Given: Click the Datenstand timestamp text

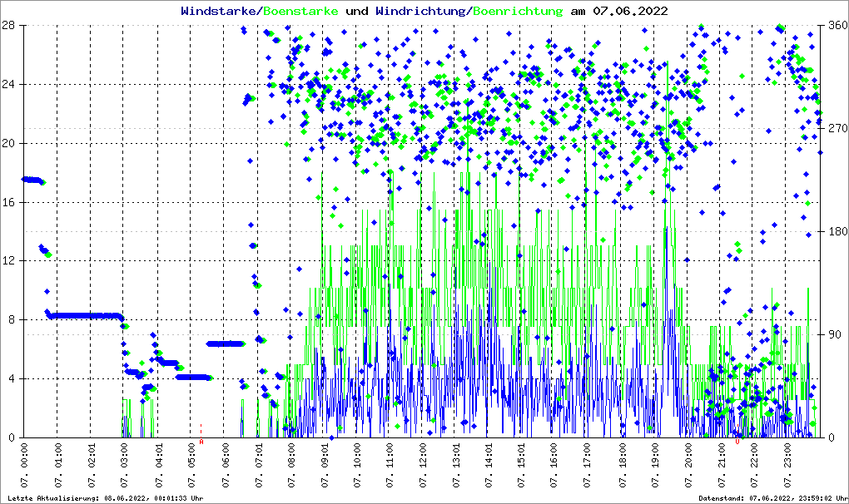Looking at the screenshot, I should tap(772, 497).
